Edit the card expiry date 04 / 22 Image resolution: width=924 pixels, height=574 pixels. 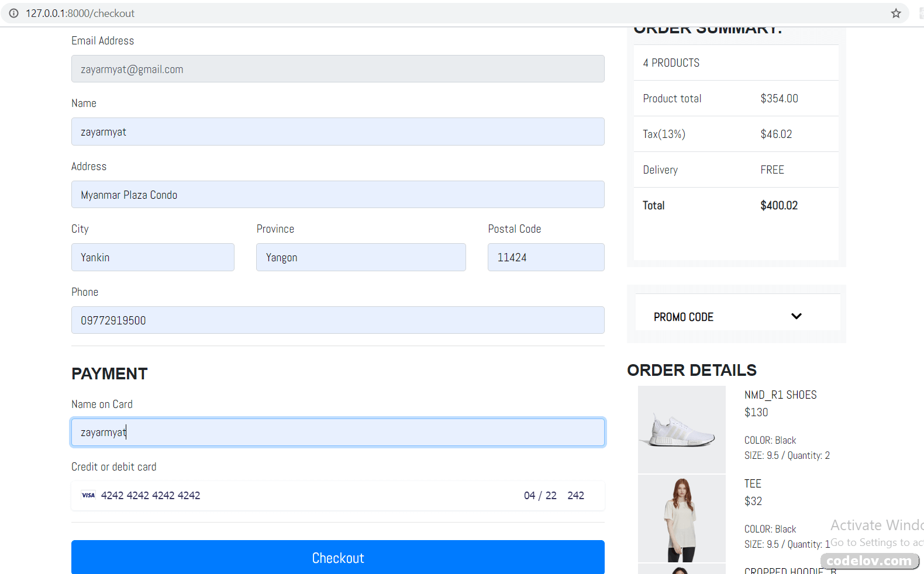540,495
